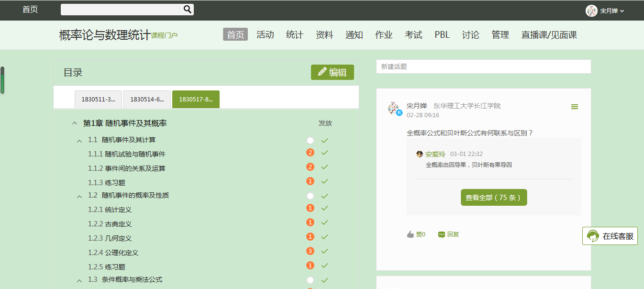Click the 新建话题 input field
Image resolution: width=644 pixels, height=289 pixels.
coord(483,67)
